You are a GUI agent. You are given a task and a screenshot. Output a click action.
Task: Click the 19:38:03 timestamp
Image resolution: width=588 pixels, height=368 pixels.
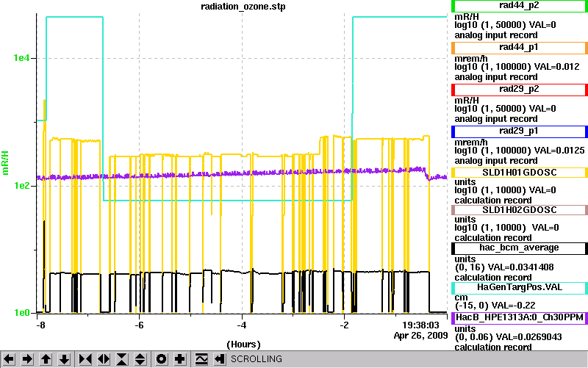pos(420,325)
